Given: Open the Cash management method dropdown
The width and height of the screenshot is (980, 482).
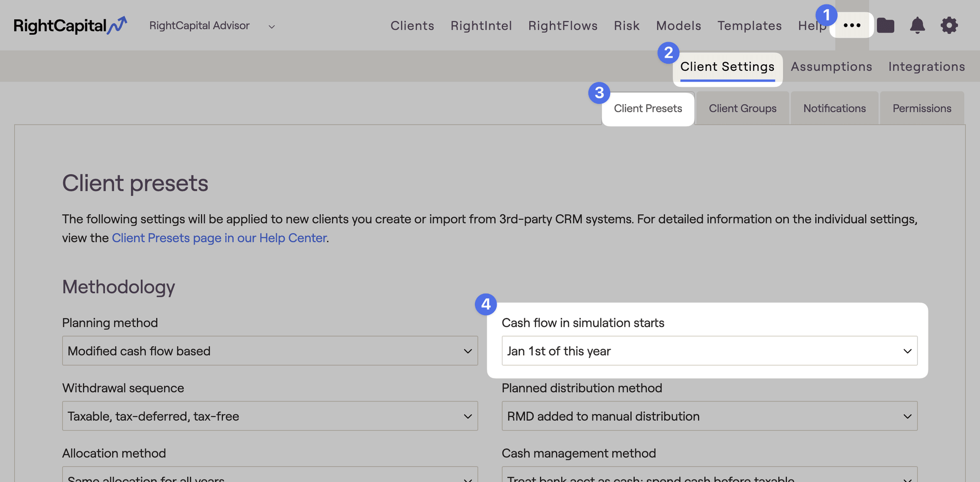Looking at the screenshot, I should (709, 475).
